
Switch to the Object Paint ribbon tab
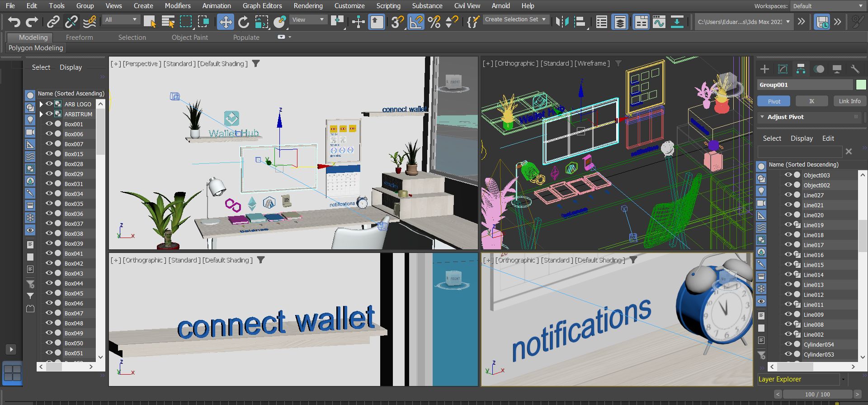(x=189, y=38)
